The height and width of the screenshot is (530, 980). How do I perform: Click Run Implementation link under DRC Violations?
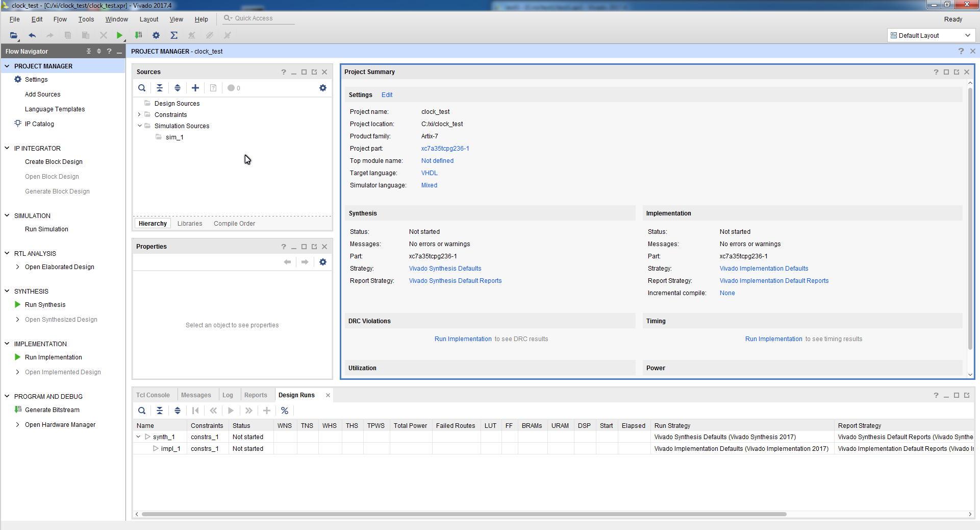[x=463, y=339]
